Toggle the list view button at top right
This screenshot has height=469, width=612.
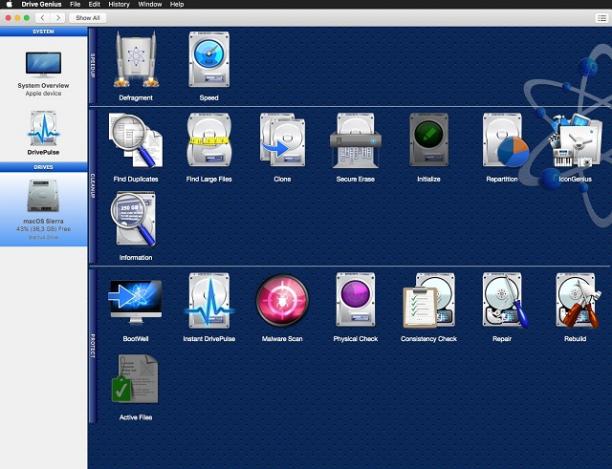pos(601,18)
